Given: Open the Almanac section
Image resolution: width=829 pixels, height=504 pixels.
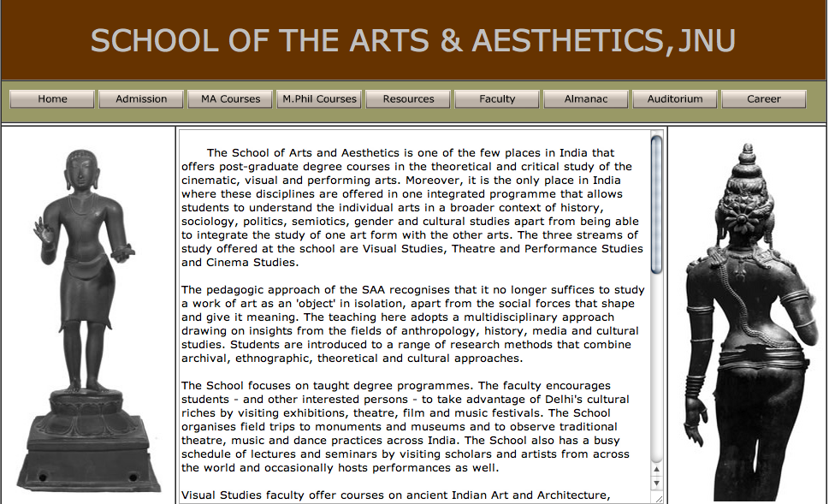Looking at the screenshot, I should coord(585,98).
